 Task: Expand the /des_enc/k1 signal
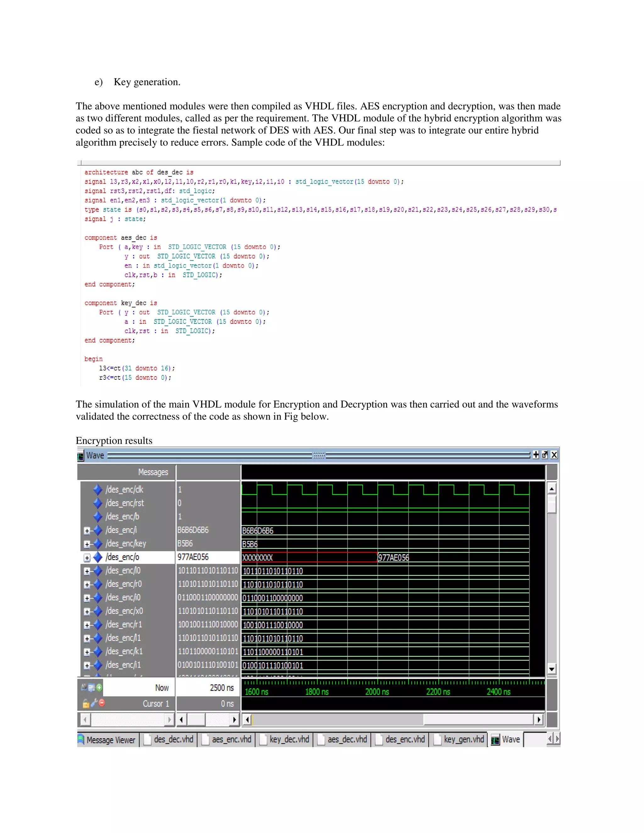pos(87,652)
